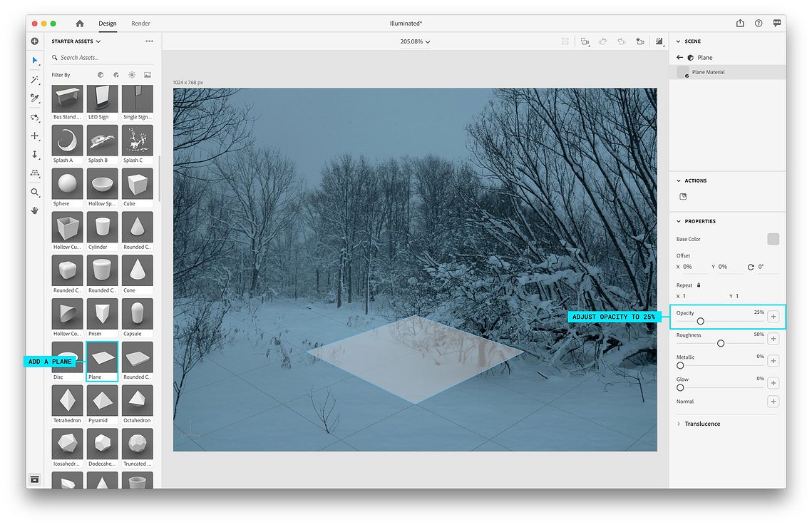Image resolution: width=812 pixels, height=525 pixels.
Task: Select the Magic Wand tool
Action: (35, 79)
